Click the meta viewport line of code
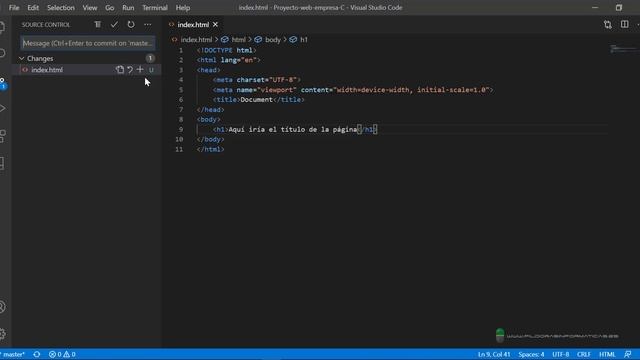Screen dimensions: 640x360 [353, 90]
